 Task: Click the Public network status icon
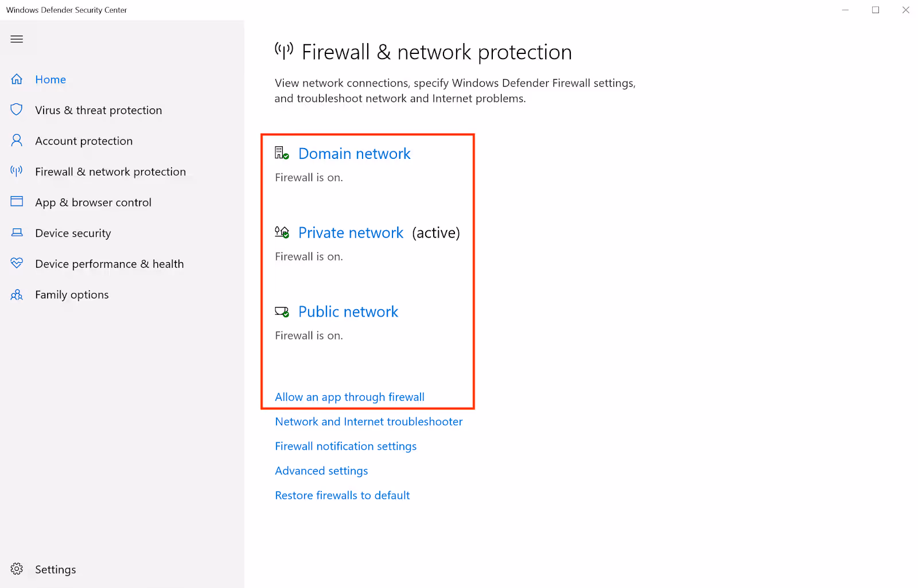click(282, 311)
